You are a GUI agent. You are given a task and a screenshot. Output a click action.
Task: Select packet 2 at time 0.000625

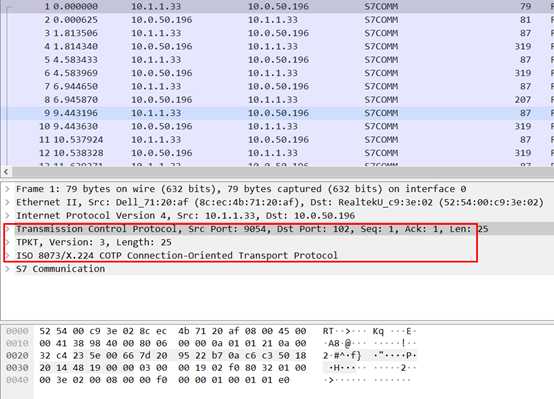(277, 20)
